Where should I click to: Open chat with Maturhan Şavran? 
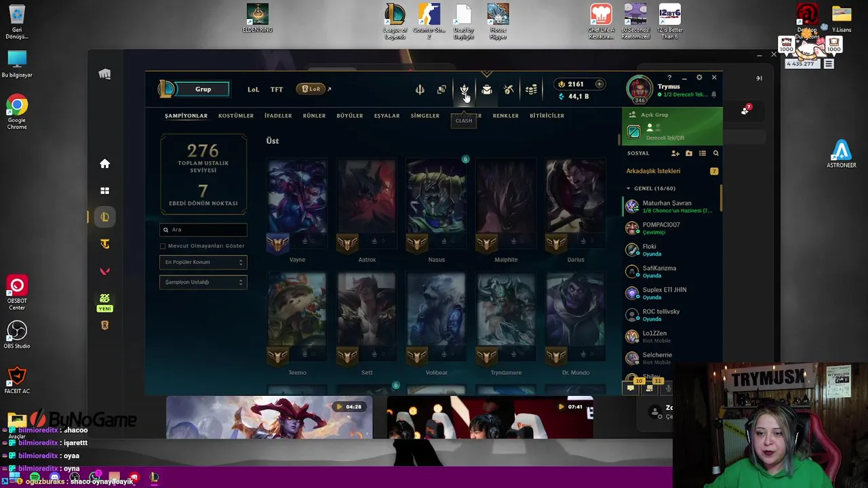tap(671, 206)
